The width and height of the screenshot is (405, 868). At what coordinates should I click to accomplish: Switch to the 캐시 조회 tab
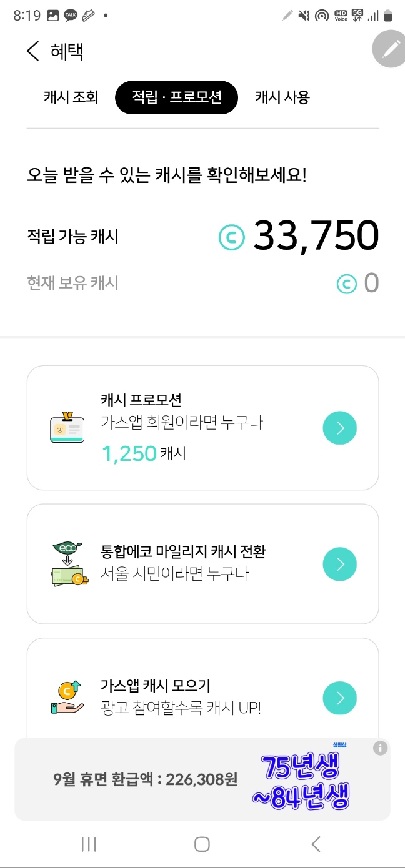click(70, 97)
